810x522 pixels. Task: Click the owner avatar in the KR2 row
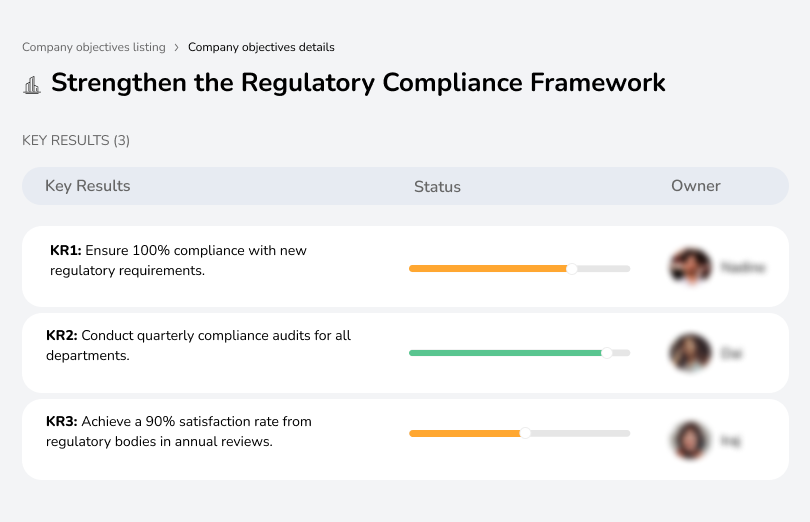(x=690, y=353)
